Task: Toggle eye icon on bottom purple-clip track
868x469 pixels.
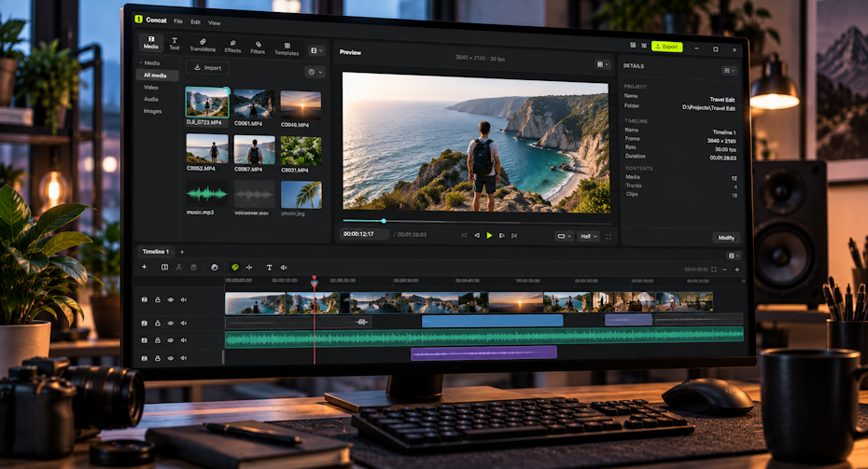Action: pos(171,358)
